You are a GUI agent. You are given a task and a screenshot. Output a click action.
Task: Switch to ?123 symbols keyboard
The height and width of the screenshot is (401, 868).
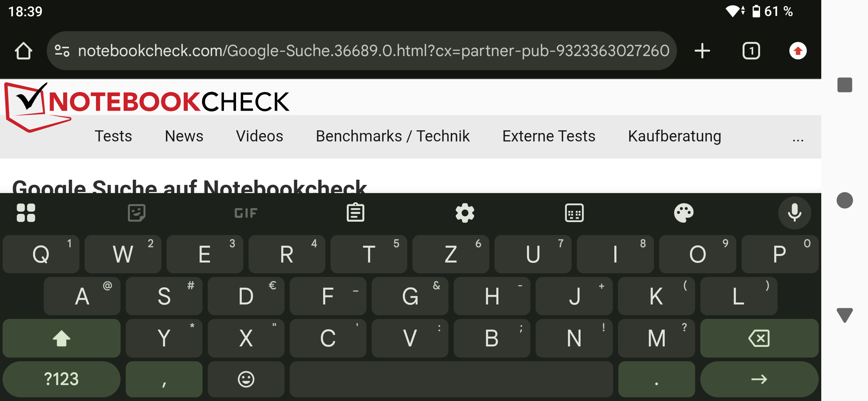(x=62, y=379)
